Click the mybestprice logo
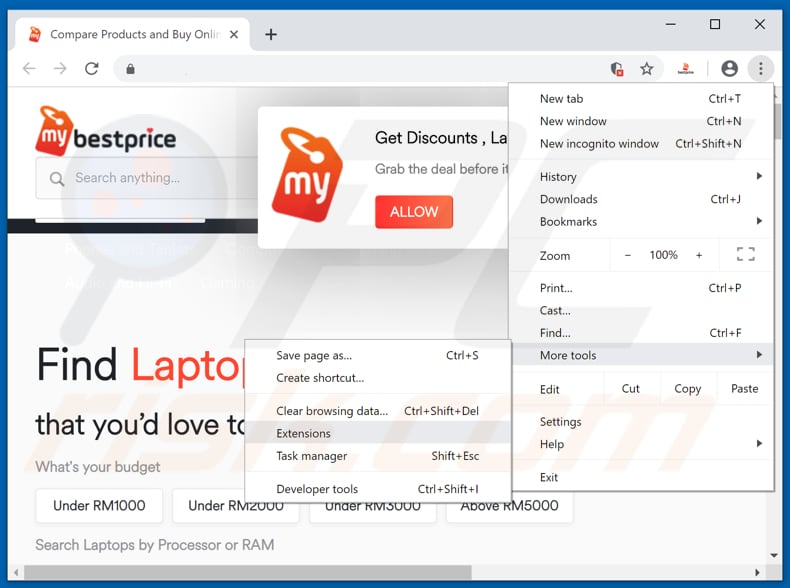The width and height of the screenshot is (790, 588). tap(106, 130)
